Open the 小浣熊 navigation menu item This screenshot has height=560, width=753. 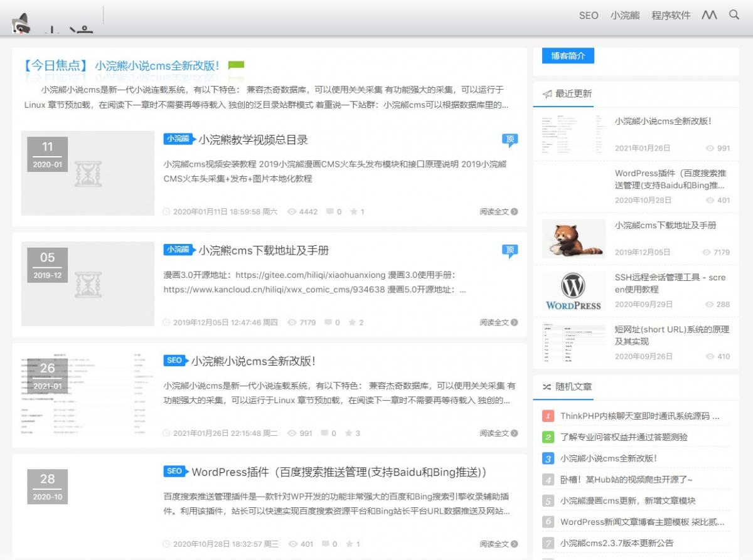(x=624, y=16)
